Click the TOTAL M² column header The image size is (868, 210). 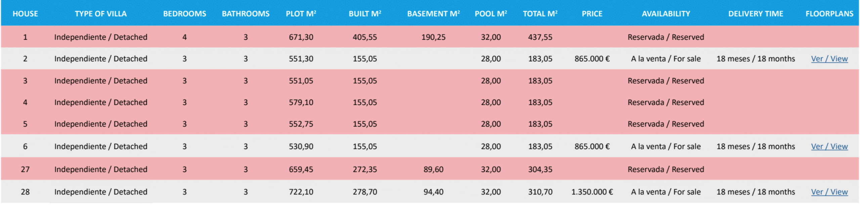pyautogui.click(x=540, y=14)
